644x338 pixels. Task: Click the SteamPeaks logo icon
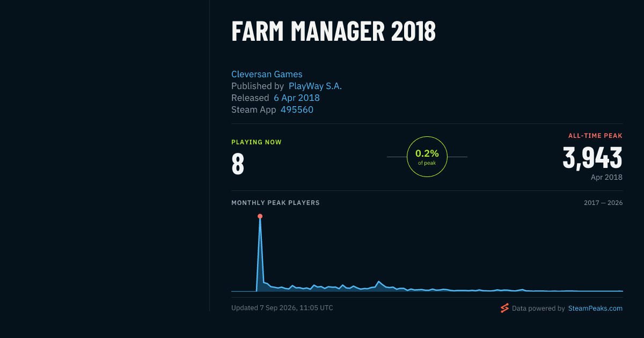504,308
